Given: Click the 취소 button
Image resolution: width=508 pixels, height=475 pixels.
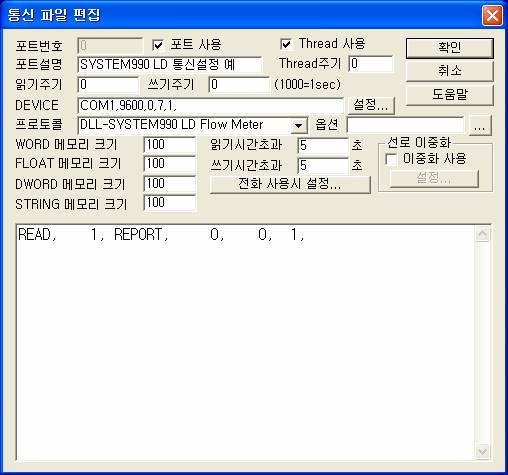Looking at the screenshot, I should click(x=449, y=71).
